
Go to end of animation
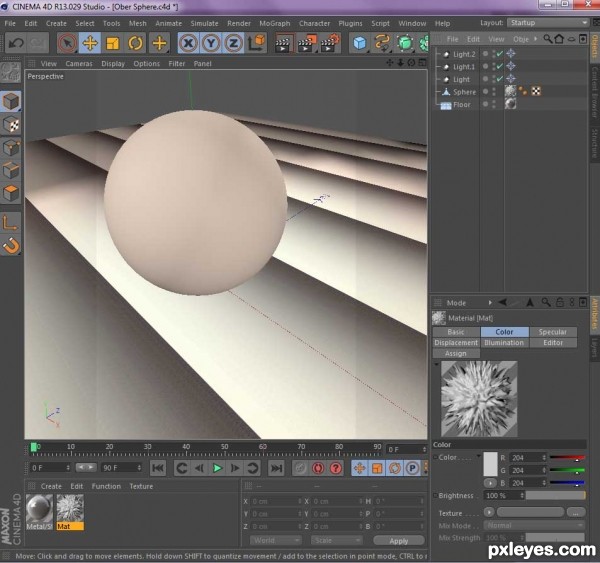pos(277,468)
